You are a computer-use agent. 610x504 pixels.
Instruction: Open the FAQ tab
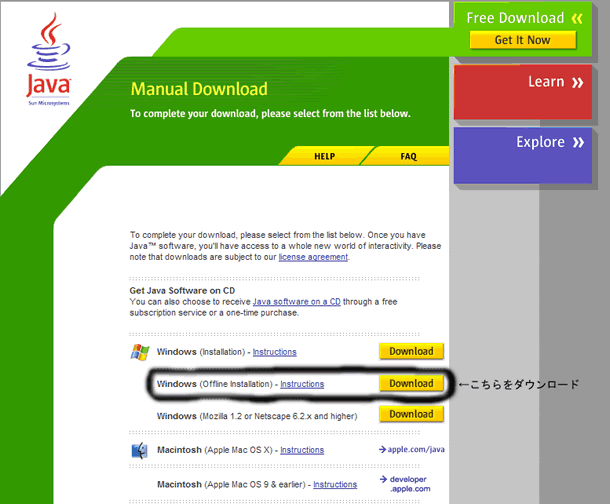[x=408, y=157]
